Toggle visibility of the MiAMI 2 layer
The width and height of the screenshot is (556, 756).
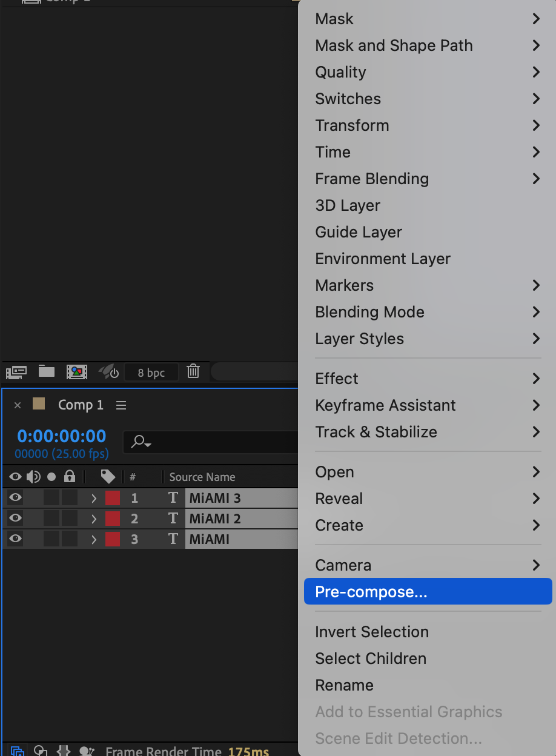click(15, 519)
